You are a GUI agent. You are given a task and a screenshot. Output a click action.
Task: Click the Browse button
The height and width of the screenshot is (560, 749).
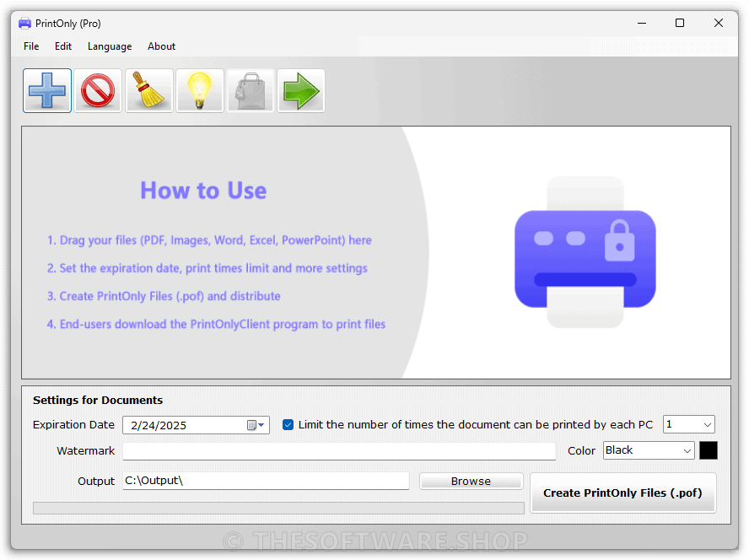[471, 482]
